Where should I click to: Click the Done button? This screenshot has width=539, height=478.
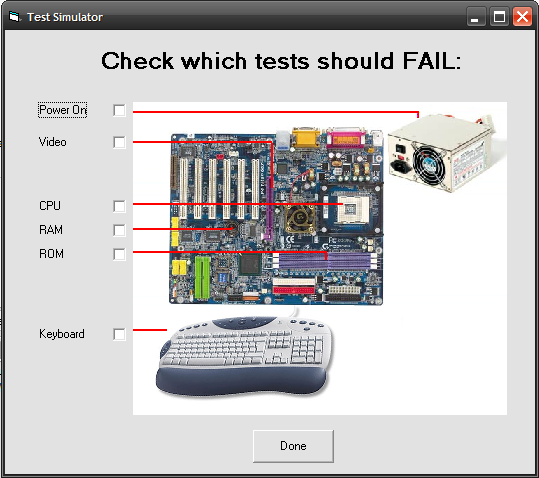[293, 446]
